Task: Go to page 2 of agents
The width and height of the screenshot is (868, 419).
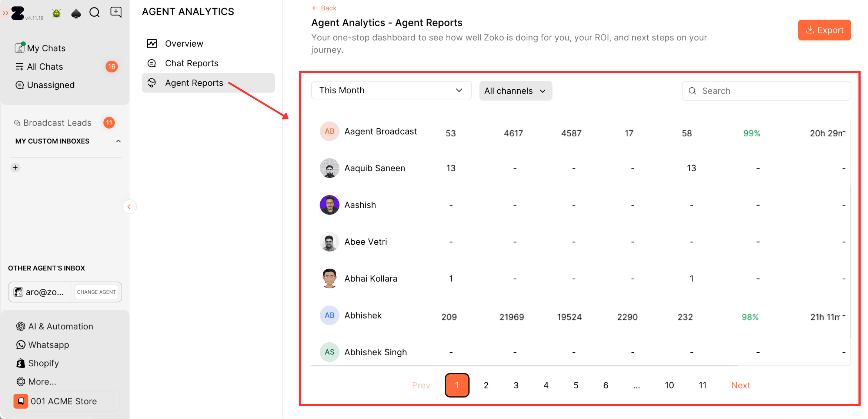Action: 486,385
